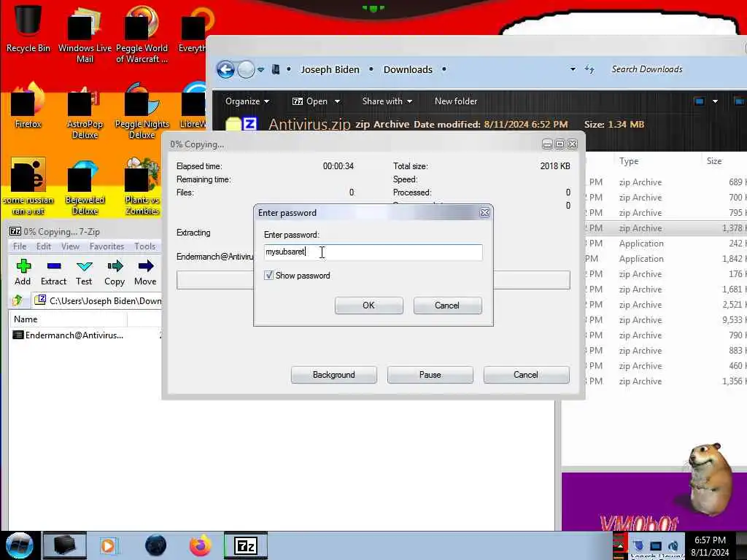The height and width of the screenshot is (560, 747).
Task: Click OK in the Enter password dialog
Action: (x=368, y=306)
